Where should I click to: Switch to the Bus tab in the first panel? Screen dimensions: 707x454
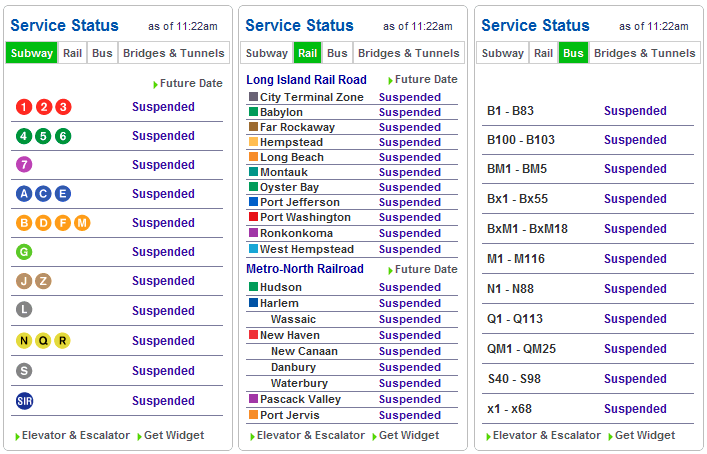pos(102,53)
